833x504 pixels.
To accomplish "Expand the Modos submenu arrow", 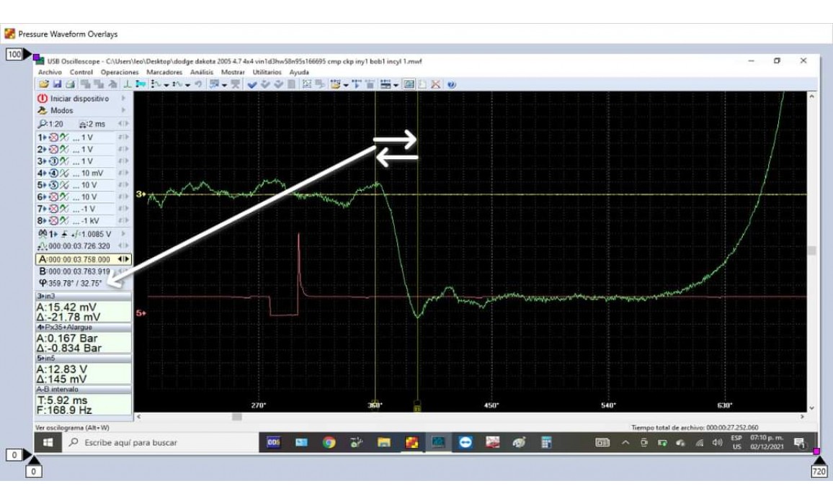I will (x=123, y=111).
